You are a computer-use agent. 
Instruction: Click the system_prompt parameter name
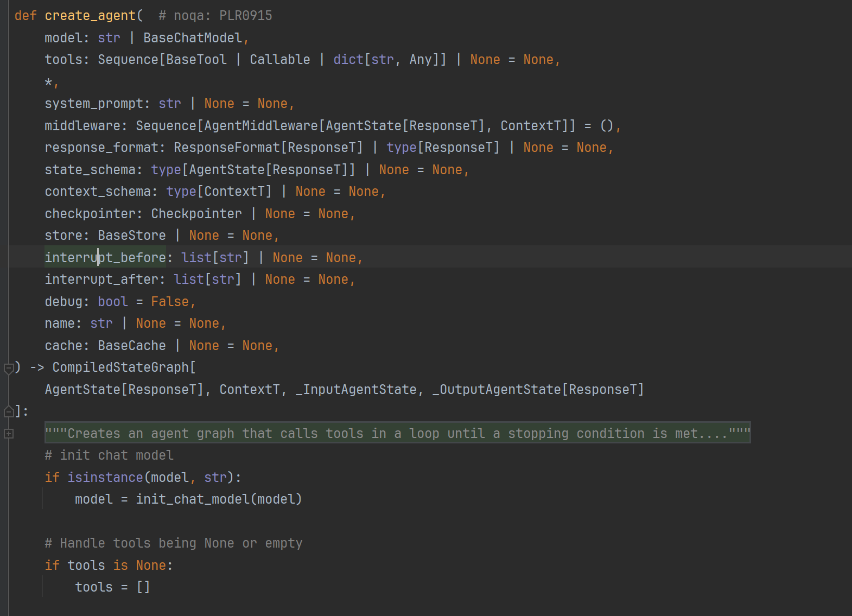coord(94,104)
